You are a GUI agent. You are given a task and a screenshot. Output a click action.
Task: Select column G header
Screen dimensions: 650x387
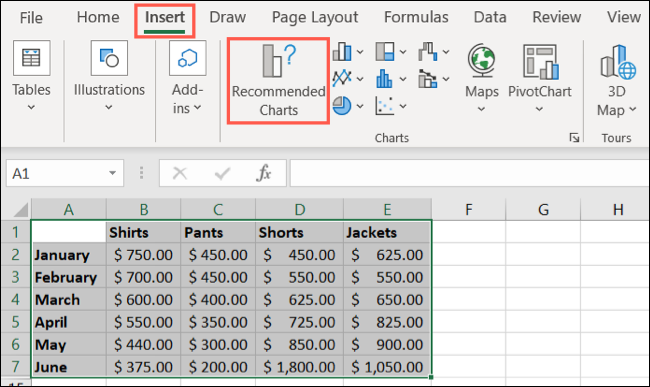543,209
